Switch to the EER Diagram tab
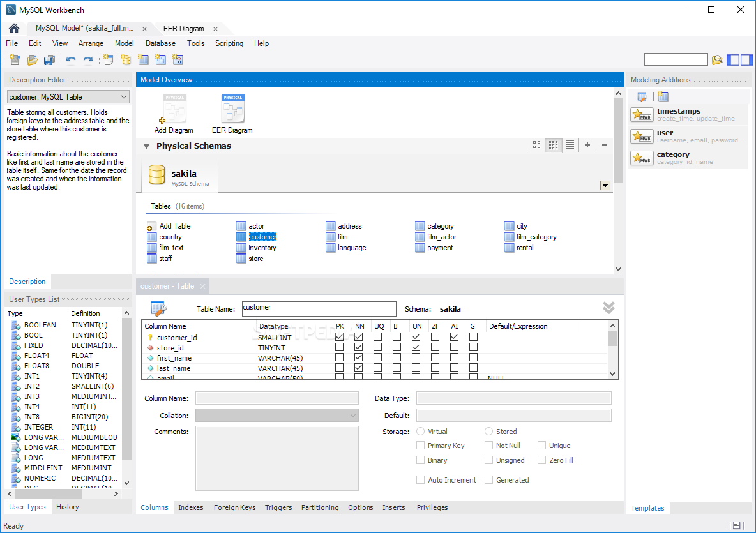 (x=184, y=29)
